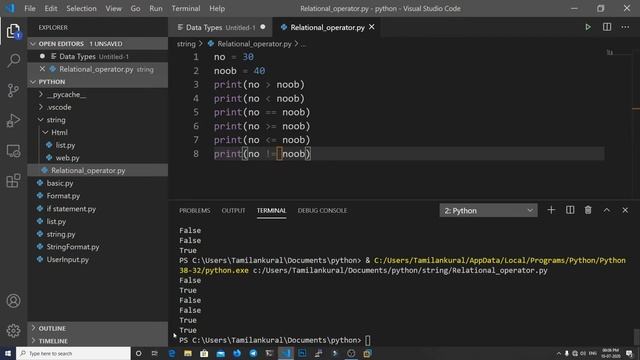Screen dimensions: 640x360
Task: Launch Edge browser from taskbar
Action: tap(171, 353)
